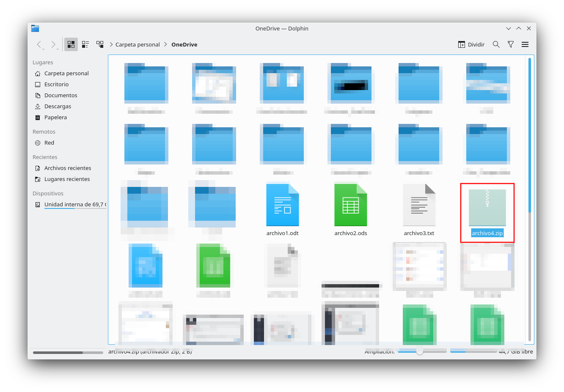
Task: Expand breadcrumb chevron before Carpeta personal
Action: tap(111, 44)
